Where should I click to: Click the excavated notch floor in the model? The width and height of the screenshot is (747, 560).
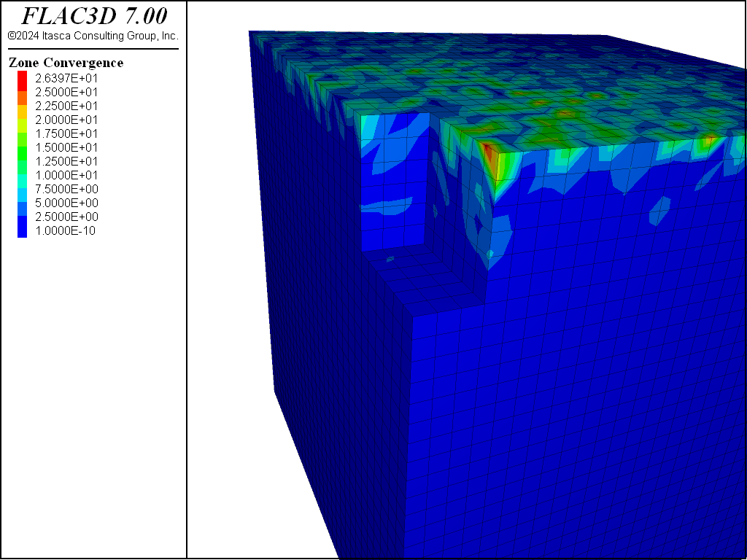[424, 279]
